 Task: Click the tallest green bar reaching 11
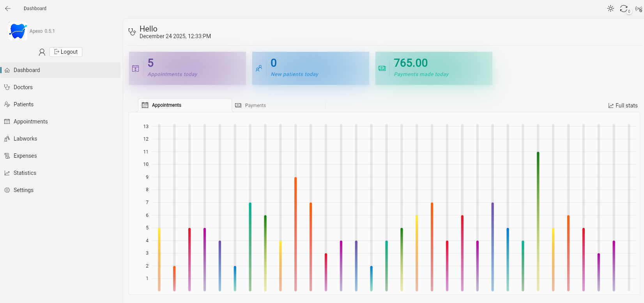[538, 222]
